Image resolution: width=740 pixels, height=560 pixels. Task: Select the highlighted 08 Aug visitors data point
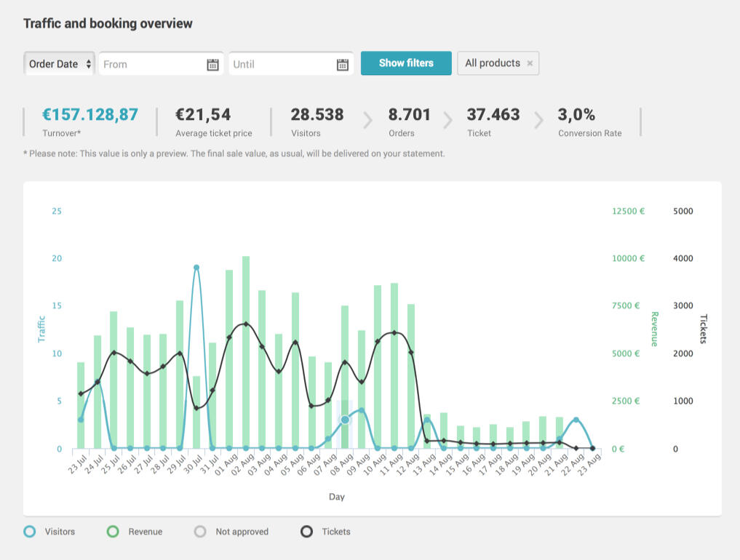click(x=345, y=420)
